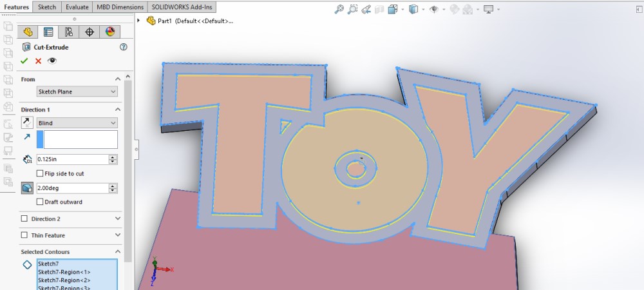Open the Blind end condition dropdown

pyautogui.click(x=77, y=122)
